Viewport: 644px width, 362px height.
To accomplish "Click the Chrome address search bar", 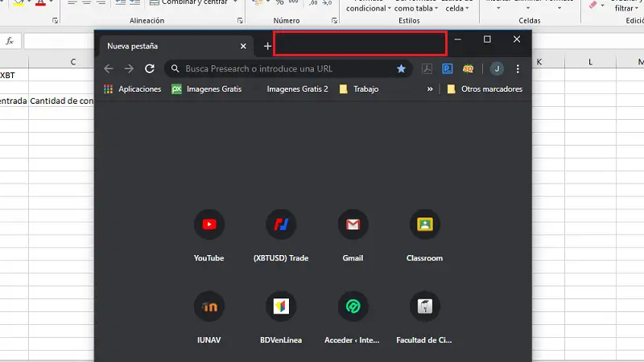I will (x=288, y=68).
